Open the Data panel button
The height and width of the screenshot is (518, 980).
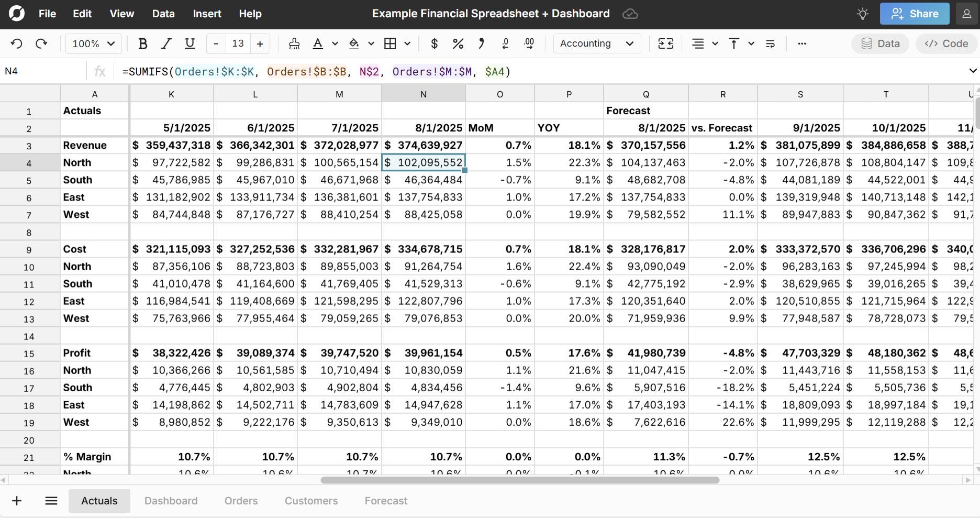pos(880,43)
